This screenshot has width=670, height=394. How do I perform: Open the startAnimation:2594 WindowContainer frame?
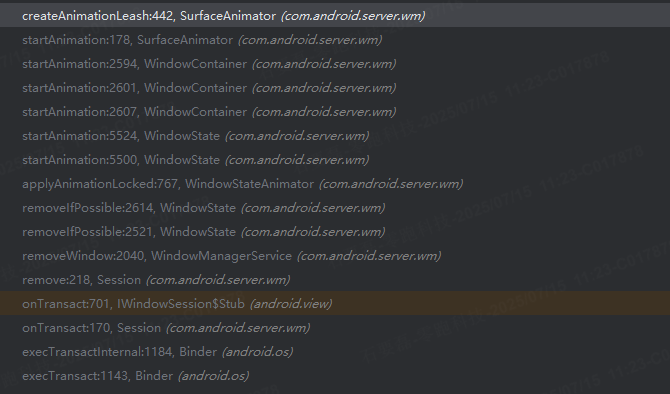coord(335,64)
